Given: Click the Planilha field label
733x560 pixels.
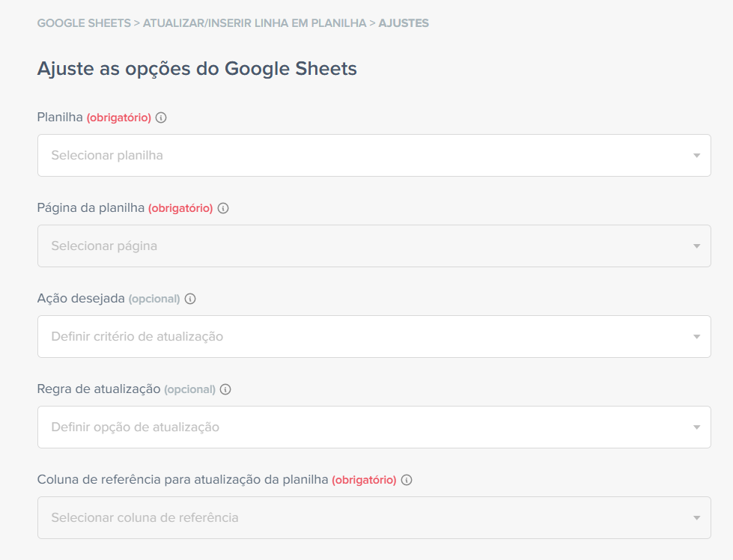Looking at the screenshot, I should pyautogui.click(x=60, y=118).
